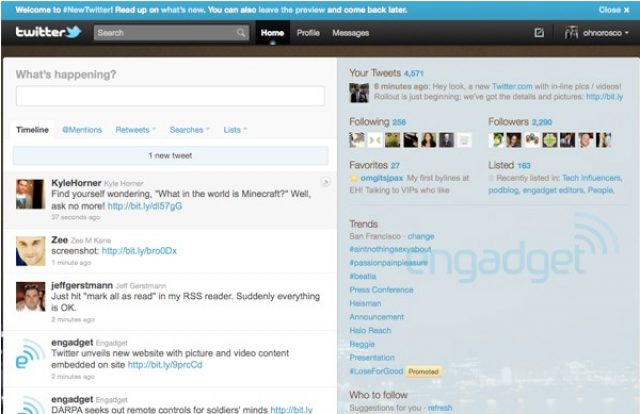Click jeffgerstmann's avatar image
The width and height of the screenshot is (640, 414).
31,298
